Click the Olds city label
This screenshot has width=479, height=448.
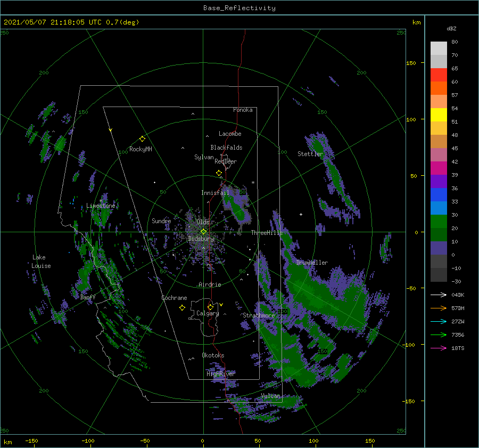click(x=203, y=222)
